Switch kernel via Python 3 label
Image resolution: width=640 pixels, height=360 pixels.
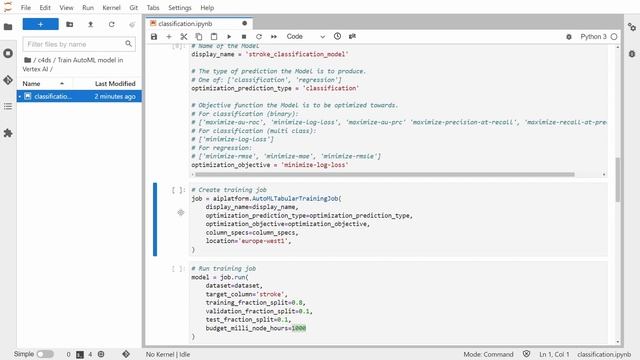(593, 37)
